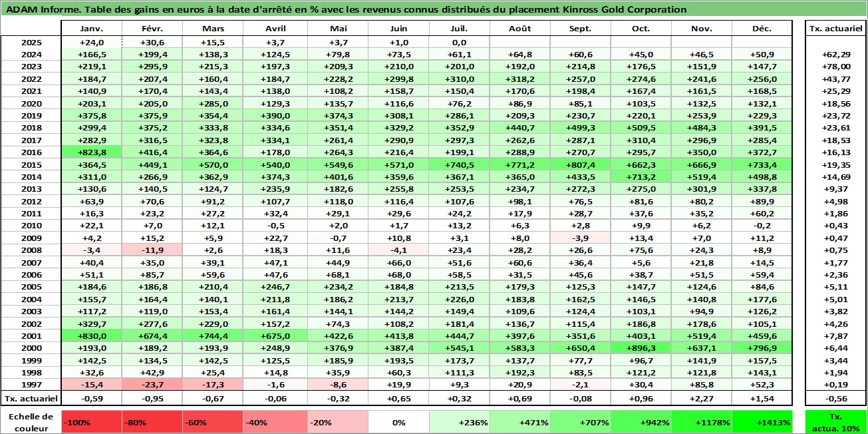868x434 pixels.
Task: Select the +62,29 actuarial rate for 2024
Action: click(836, 54)
